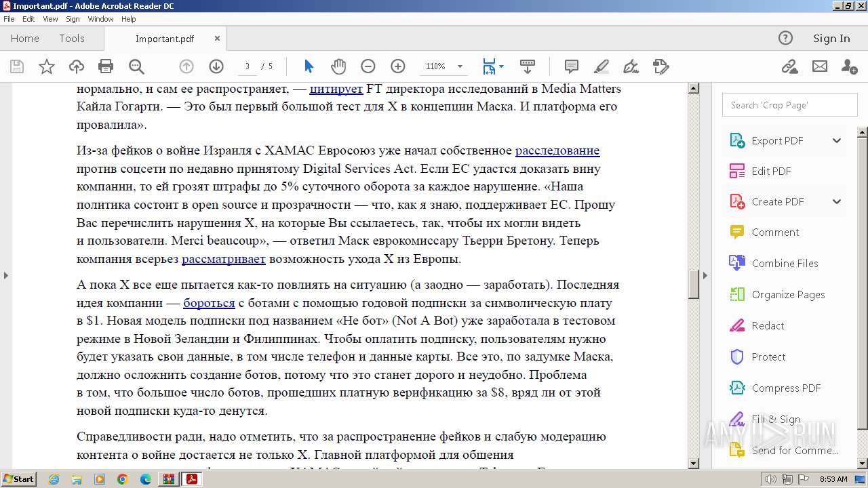Close the Important.pdf tab
The height and width of the screenshot is (488, 868).
pyautogui.click(x=218, y=39)
